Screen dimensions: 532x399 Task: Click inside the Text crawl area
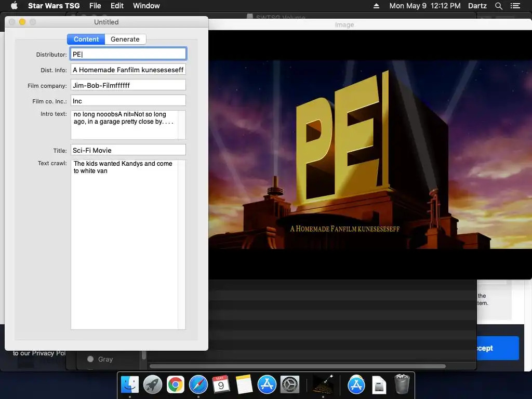(x=124, y=244)
